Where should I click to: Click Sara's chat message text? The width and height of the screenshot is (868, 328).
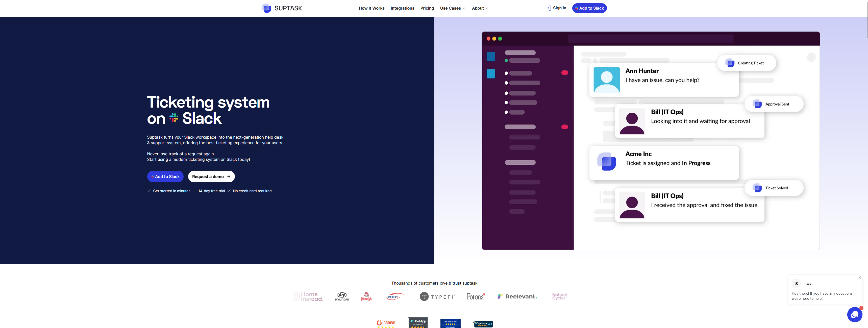[822, 296]
